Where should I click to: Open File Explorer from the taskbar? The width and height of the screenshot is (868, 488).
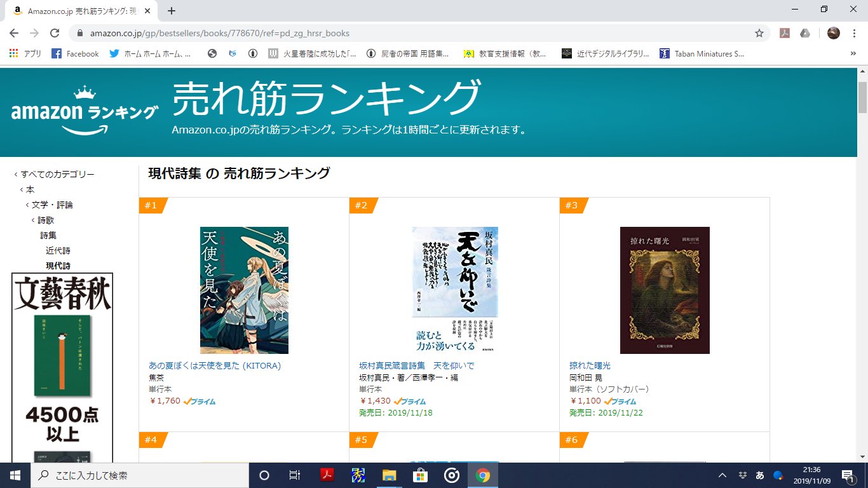pos(389,475)
